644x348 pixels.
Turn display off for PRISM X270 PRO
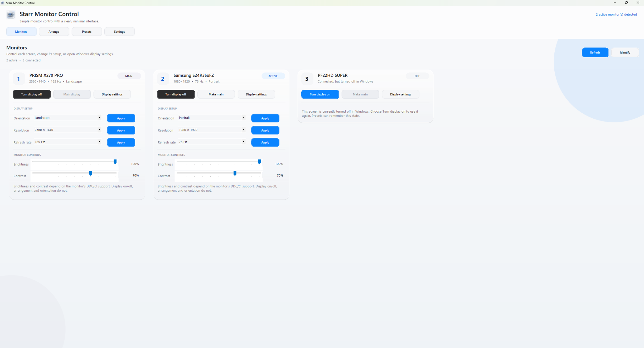coord(31,94)
